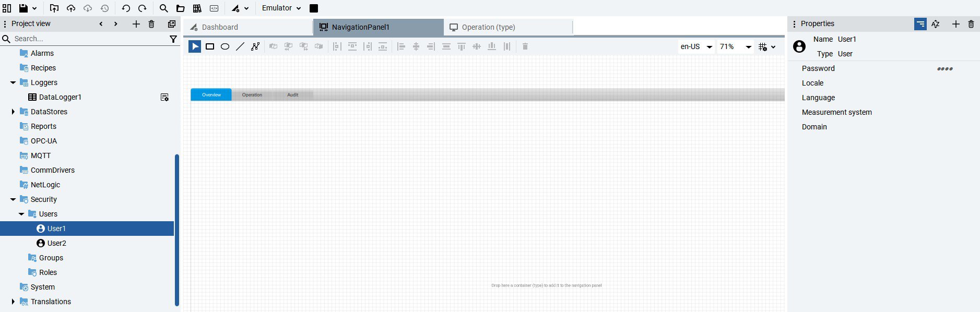The height and width of the screenshot is (312, 980).
Task: Click the DataLogger1 configuration icon
Action: (x=164, y=97)
